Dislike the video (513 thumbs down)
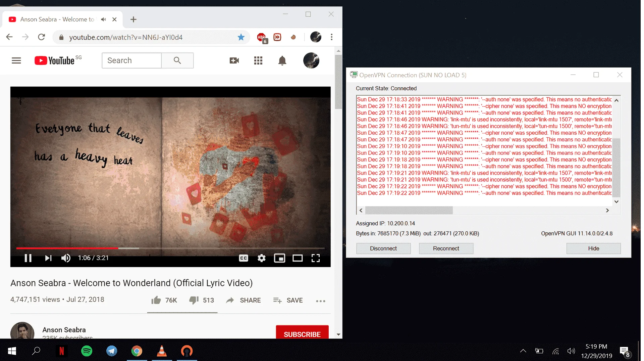Viewport: 644px width, 361px height. point(201,300)
